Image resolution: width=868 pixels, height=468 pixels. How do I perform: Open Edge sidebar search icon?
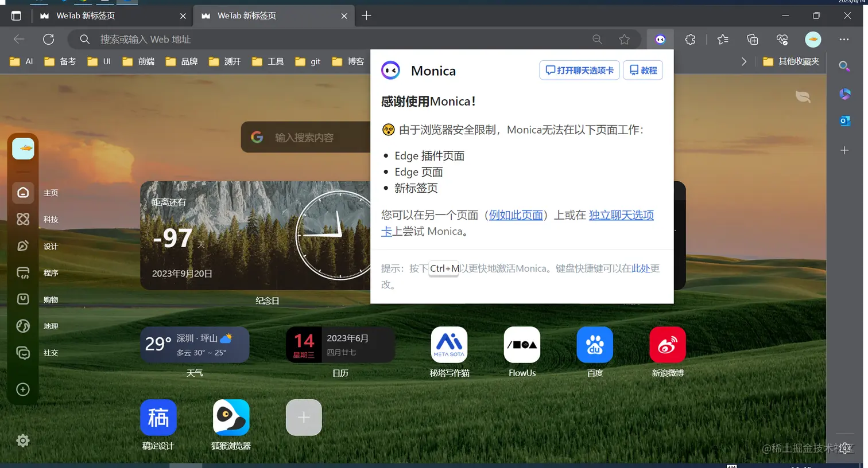pyautogui.click(x=844, y=66)
